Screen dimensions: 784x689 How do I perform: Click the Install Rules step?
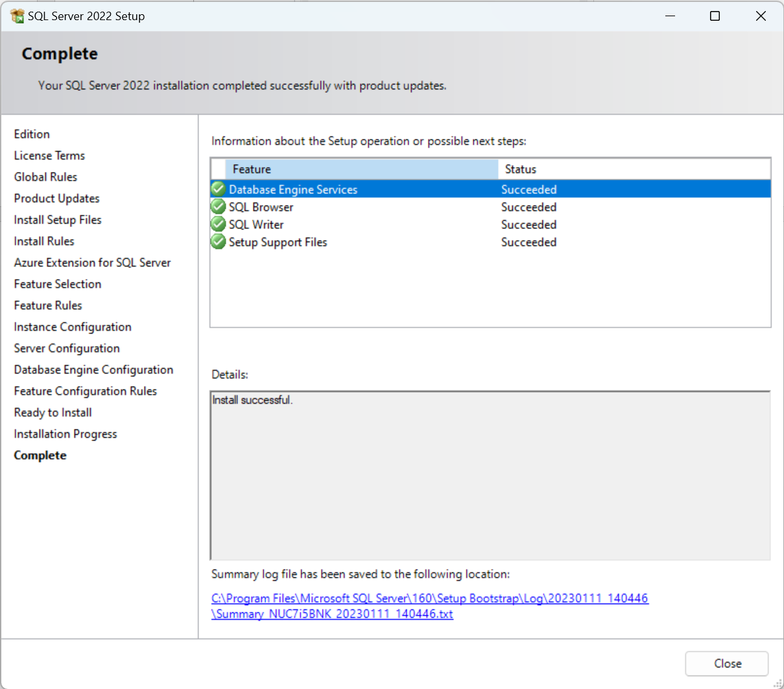point(44,241)
